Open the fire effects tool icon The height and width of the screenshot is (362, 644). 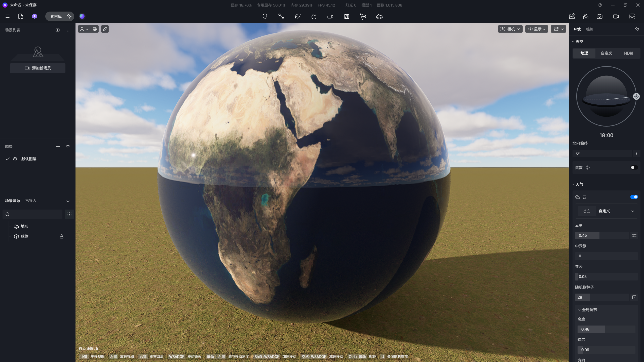click(x=314, y=17)
